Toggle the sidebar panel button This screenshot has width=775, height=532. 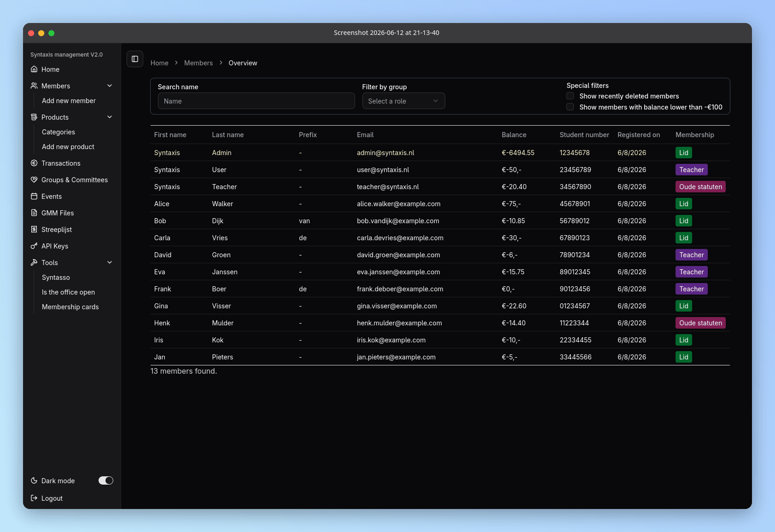point(135,59)
